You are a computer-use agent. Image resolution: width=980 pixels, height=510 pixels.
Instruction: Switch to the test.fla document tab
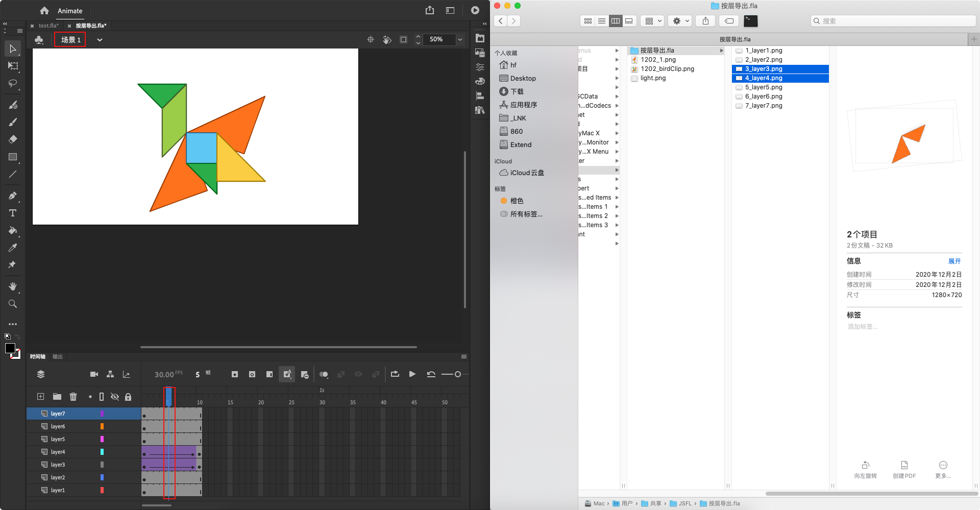click(x=48, y=26)
